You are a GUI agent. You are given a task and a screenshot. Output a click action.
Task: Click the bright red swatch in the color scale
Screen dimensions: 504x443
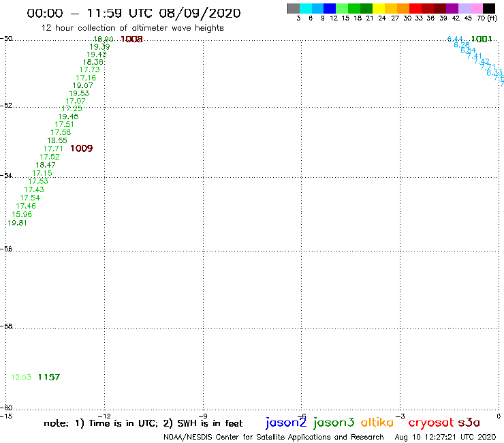(x=415, y=8)
